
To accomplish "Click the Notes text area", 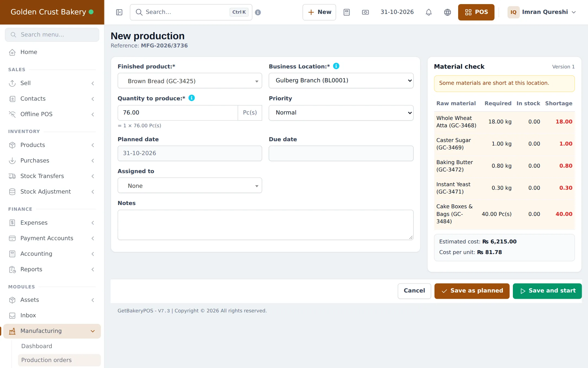I will [265, 225].
